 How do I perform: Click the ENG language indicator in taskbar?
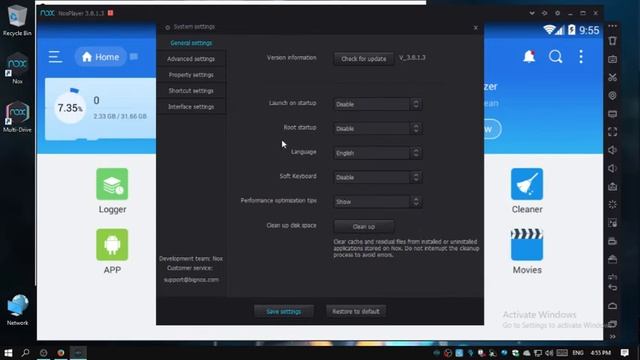(x=578, y=353)
